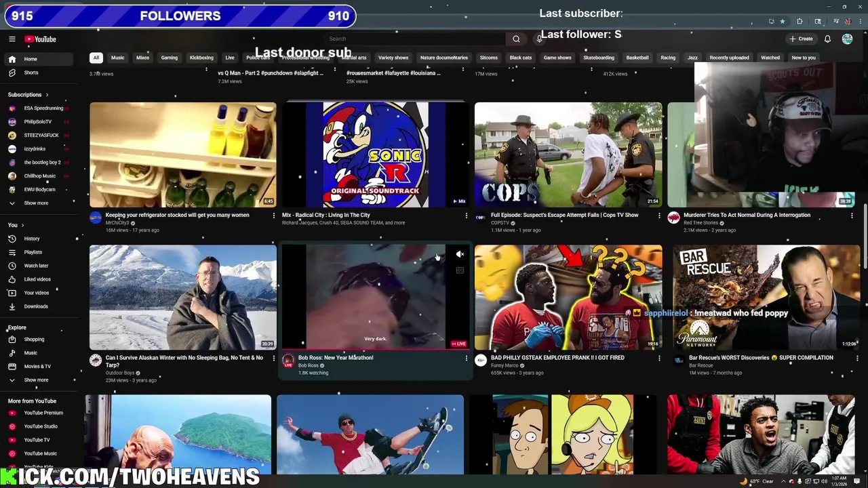Open the refrigerator video thumbnail
The height and width of the screenshot is (488, 868).
tap(183, 155)
